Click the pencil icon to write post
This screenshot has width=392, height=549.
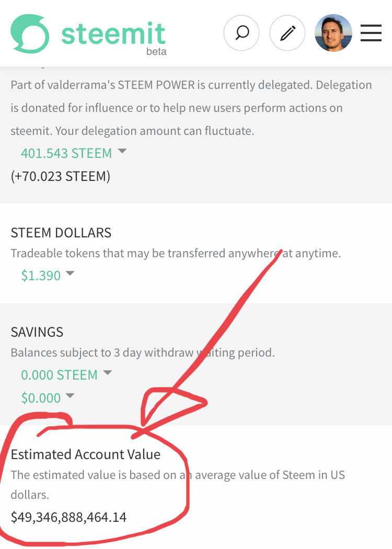click(287, 33)
